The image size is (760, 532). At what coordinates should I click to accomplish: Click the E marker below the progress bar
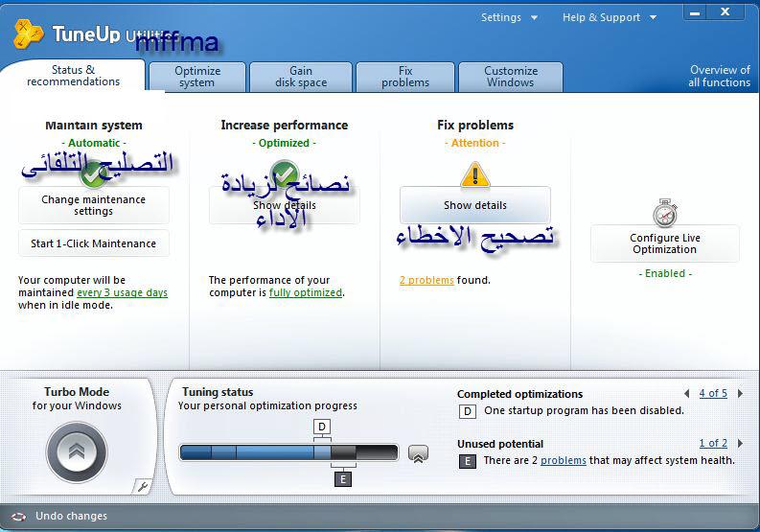[x=343, y=479]
